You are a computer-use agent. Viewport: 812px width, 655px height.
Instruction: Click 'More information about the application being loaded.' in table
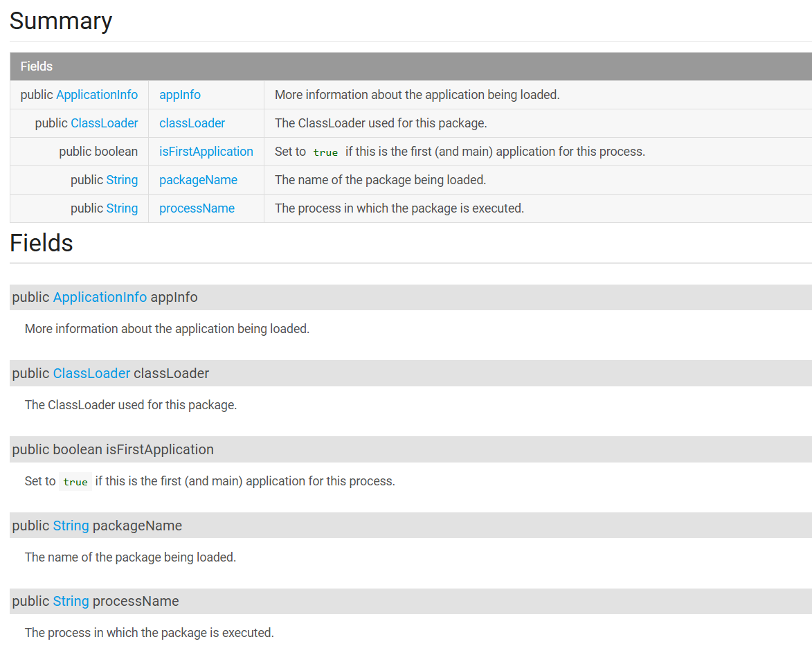[417, 95]
